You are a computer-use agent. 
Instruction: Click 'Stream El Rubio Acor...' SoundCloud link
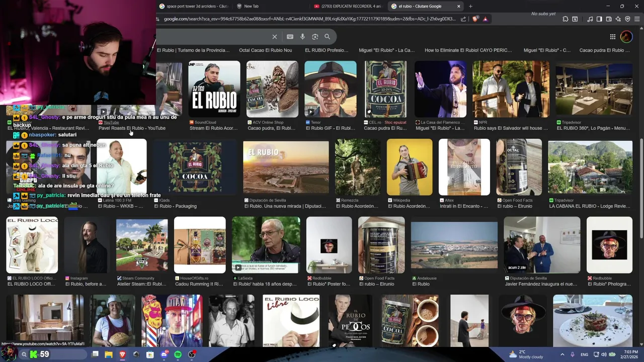click(213, 128)
